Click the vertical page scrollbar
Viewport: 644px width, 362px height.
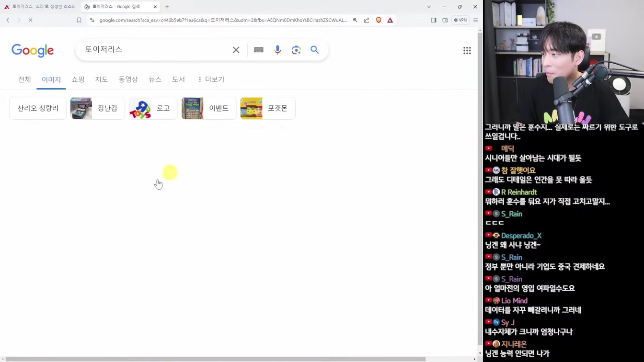click(480, 189)
